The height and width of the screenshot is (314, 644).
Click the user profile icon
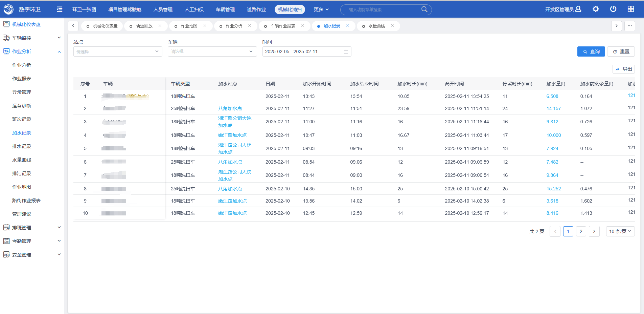pos(578,9)
